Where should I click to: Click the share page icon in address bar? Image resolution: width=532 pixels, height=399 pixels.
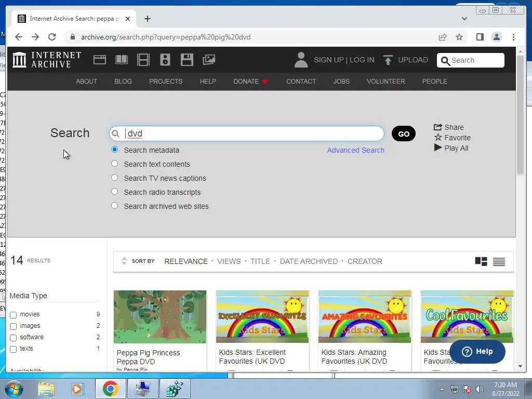pyautogui.click(x=443, y=37)
